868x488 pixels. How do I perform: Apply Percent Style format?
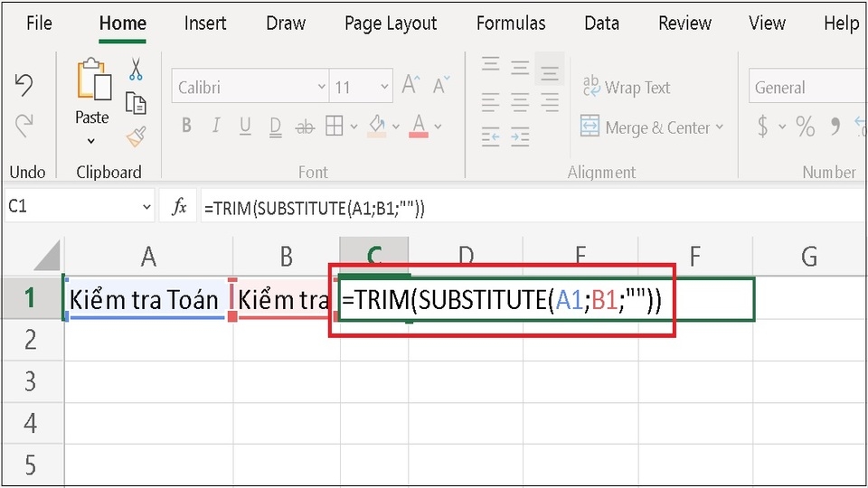click(806, 127)
